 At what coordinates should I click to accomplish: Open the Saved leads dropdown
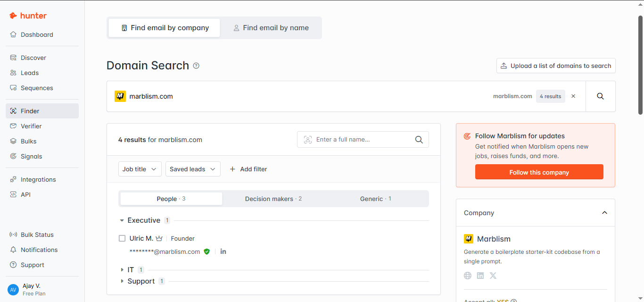[193, 169]
